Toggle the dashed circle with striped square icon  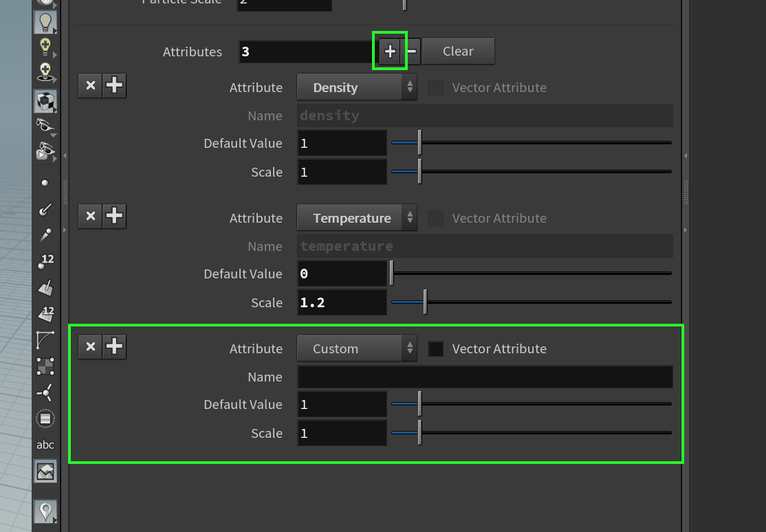[45, 419]
